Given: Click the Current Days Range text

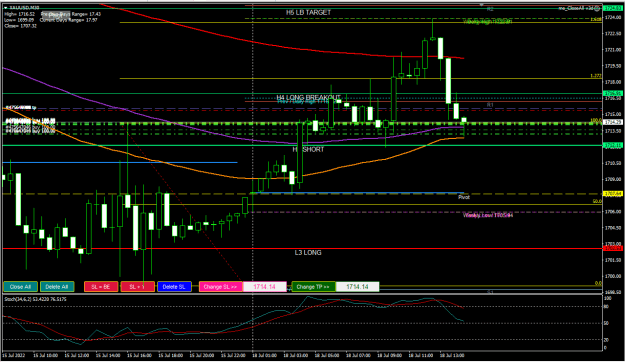Looking at the screenshot, I should pos(69,20).
